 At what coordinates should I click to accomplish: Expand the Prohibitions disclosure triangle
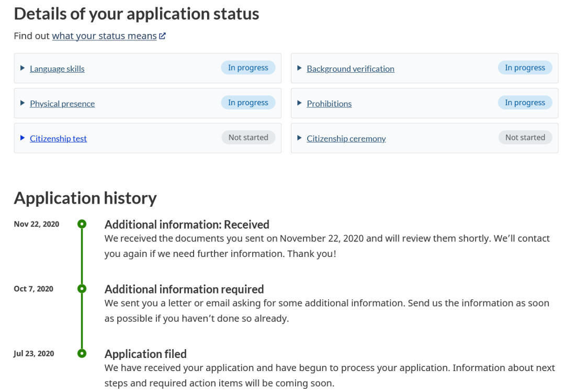[299, 103]
